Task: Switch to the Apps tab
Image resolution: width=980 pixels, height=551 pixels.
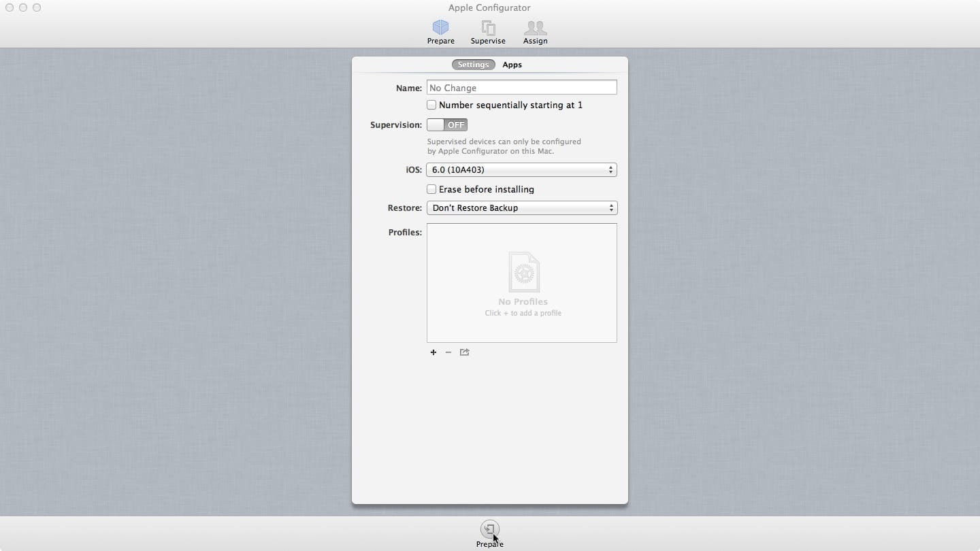Action: tap(512, 65)
